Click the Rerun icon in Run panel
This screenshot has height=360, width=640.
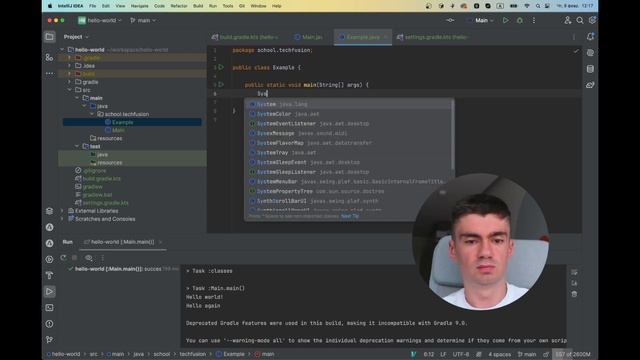63,258
